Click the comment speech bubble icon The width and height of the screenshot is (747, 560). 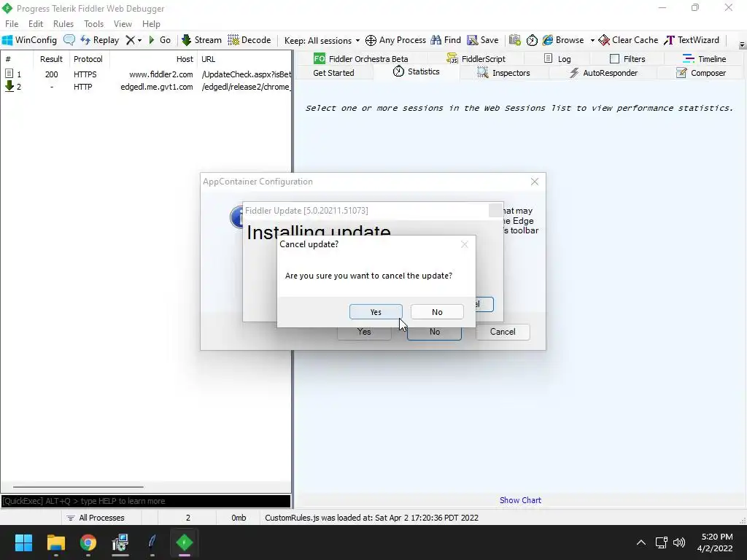(x=69, y=40)
